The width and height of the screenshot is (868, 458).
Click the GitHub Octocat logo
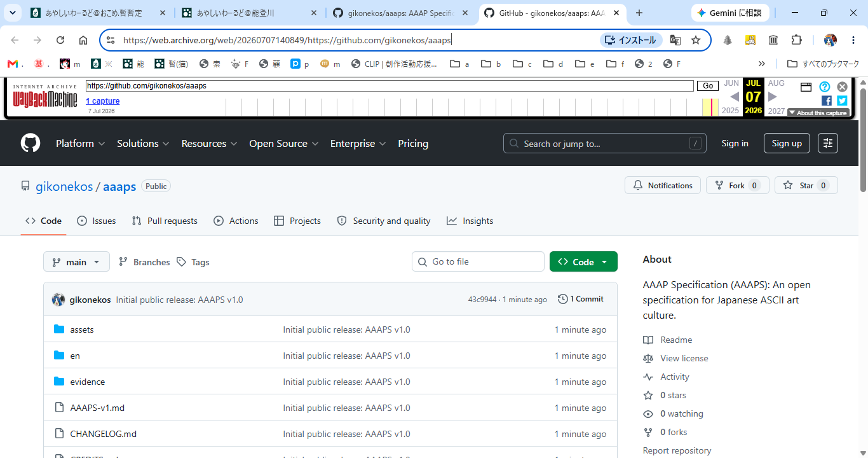pos(31,143)
